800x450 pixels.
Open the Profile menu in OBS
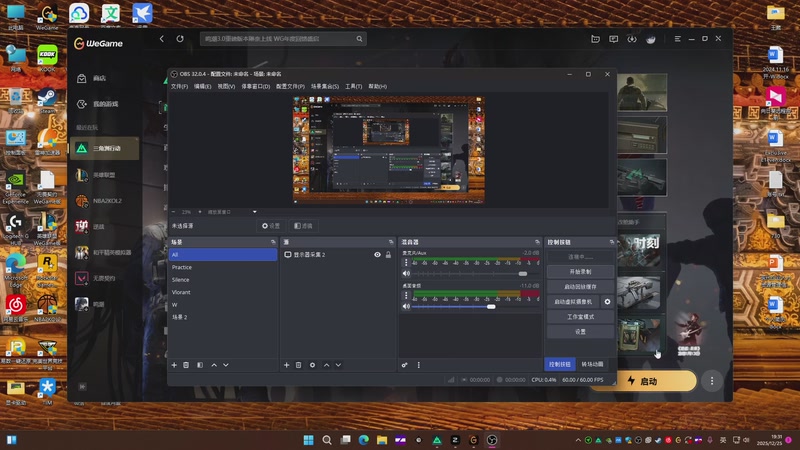click(290, 86)
